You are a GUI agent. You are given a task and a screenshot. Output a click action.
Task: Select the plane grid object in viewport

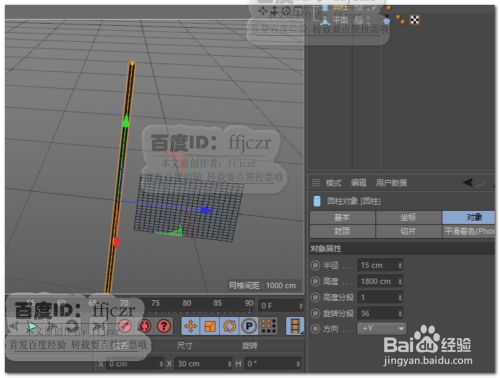[x=189, y=207]
